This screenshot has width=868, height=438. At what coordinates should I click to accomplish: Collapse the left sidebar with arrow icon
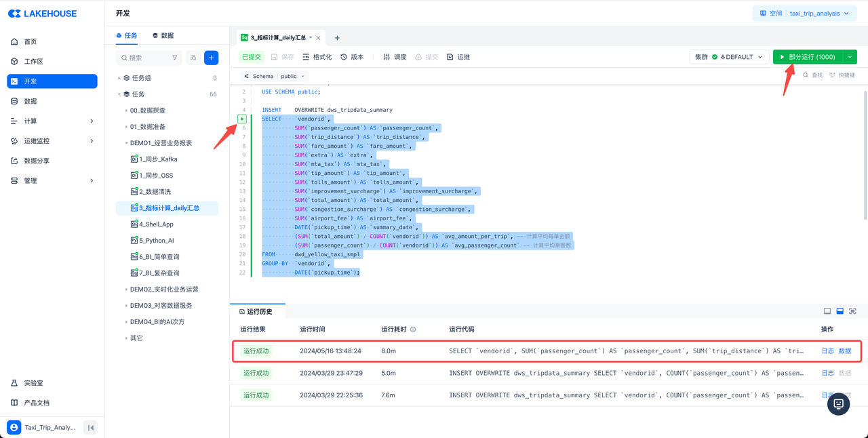[x=90, y=427]
